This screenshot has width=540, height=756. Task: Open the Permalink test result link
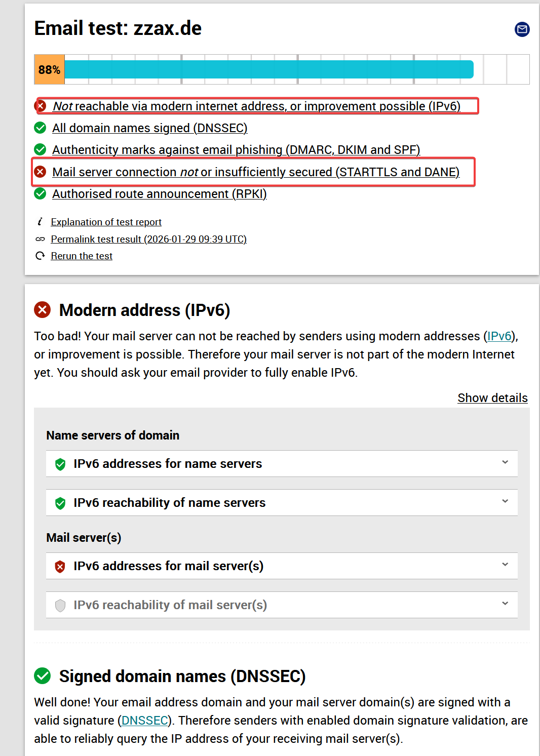tap(148, 239)
